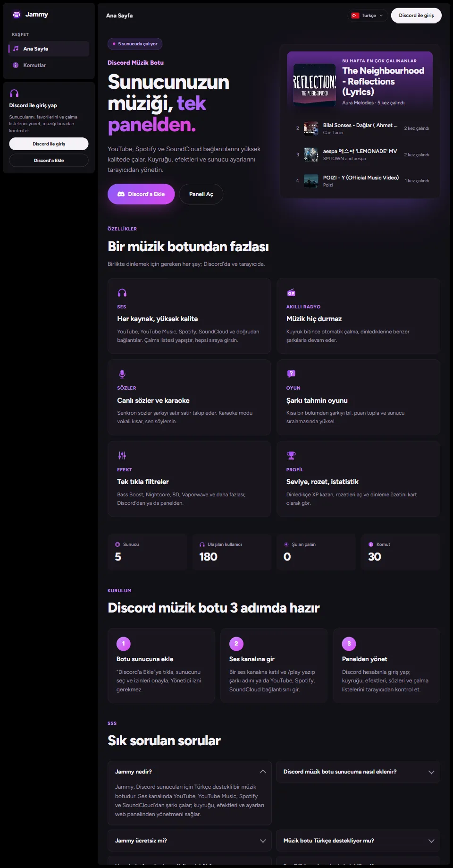
Task: Expand Müzik botu Türkçe destekliyor mu?
Action: [x=358, y=841]
